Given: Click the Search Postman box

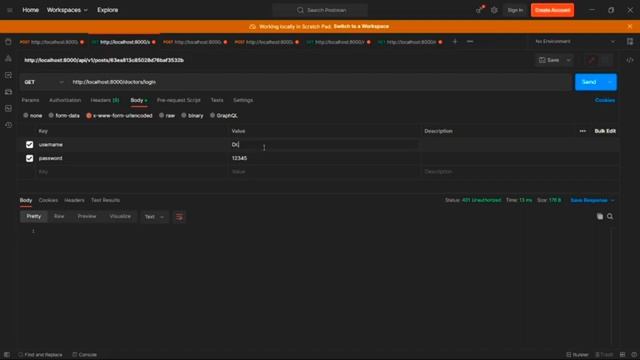Looking at the screenshot, I should 320,10.
